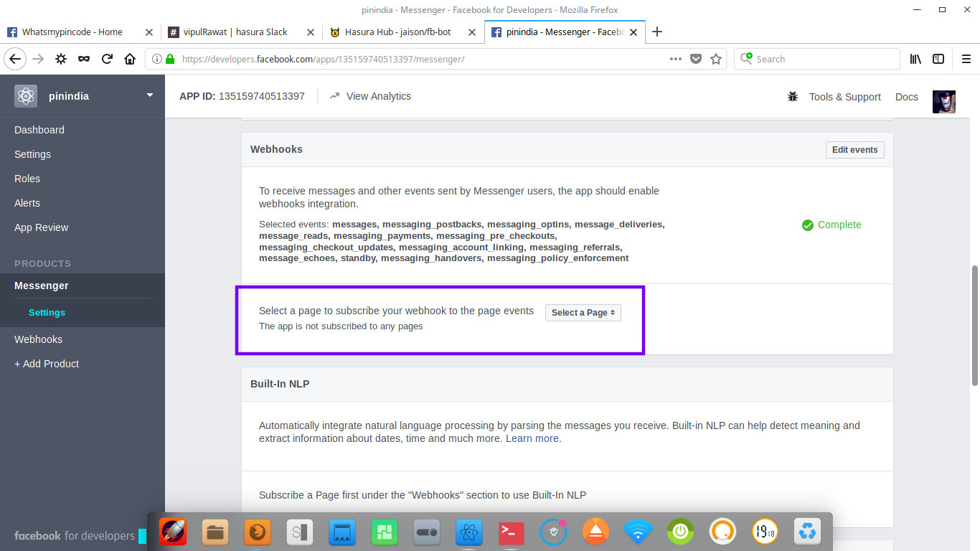Open App Review in the sidebar
Image resolution: width=980 pixels, height=551 pixels.
coord(42,227)
